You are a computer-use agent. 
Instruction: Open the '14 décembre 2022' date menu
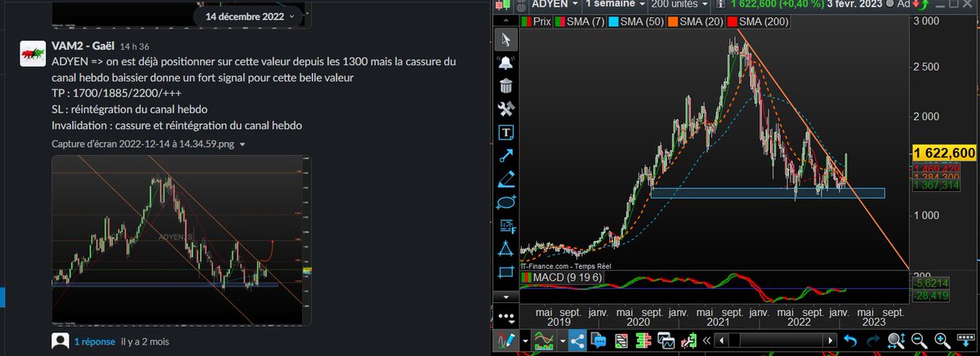point(251,16)
